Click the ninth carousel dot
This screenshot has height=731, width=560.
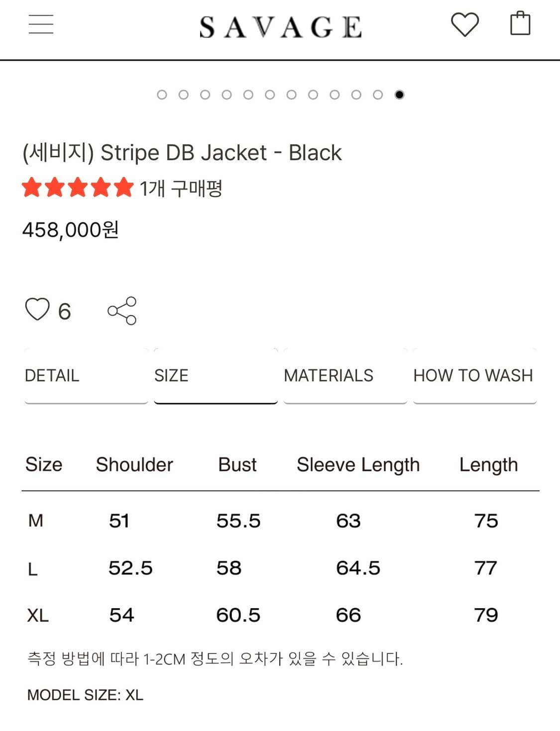(x=335, y=95)
